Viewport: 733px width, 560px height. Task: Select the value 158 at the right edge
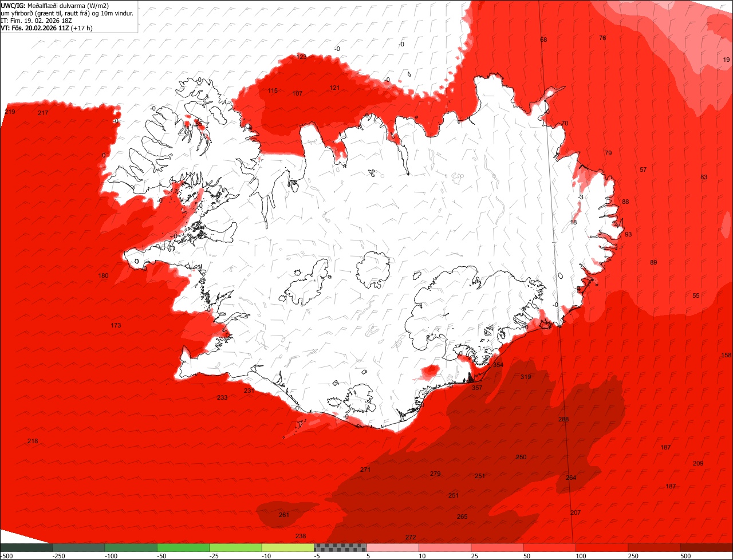(x=726, y=356)
